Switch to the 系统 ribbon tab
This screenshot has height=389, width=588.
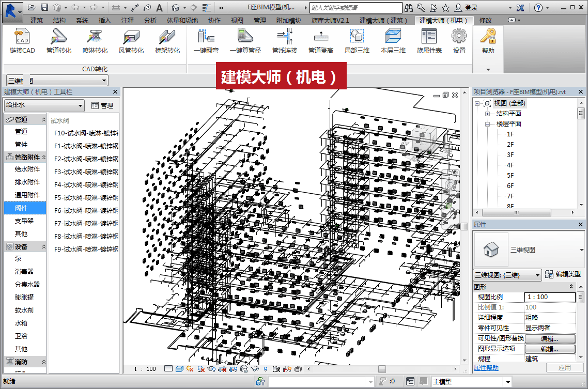82,20
